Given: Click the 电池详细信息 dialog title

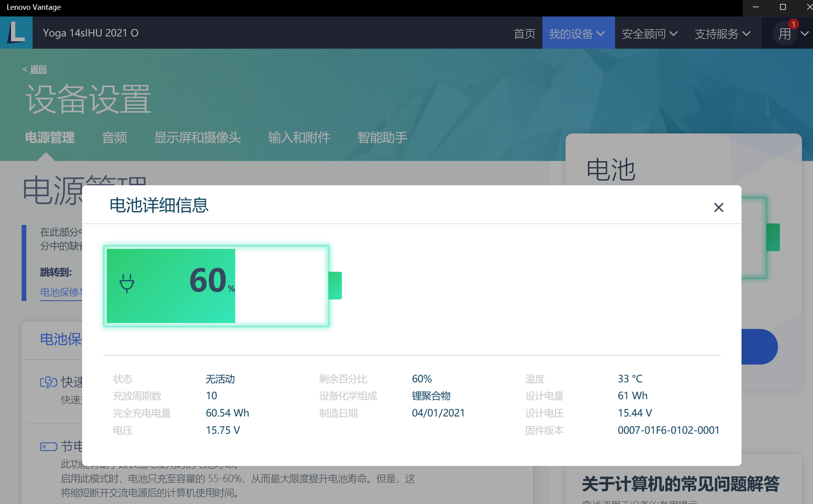Looking at the screenshot, I should pyautogui.click(x=159, y=205).
